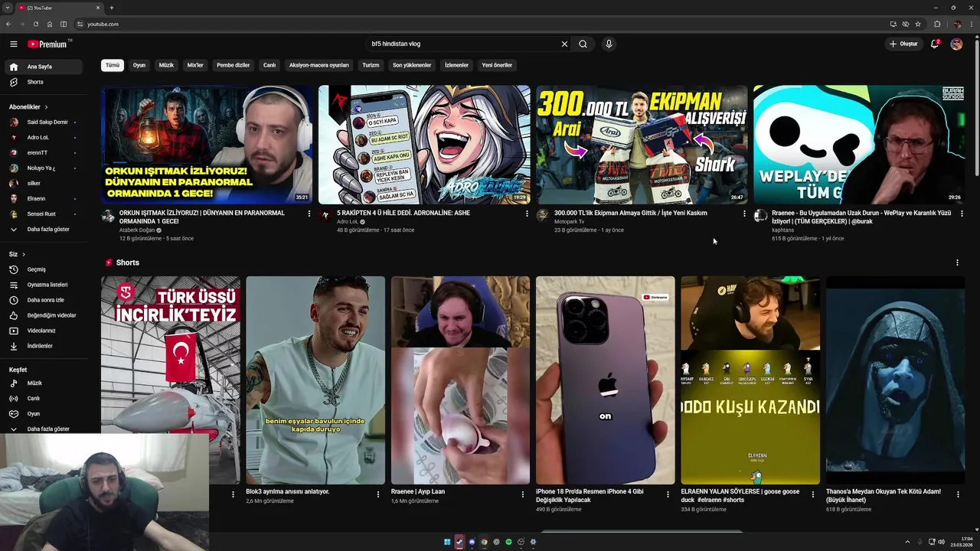Clear the search box text

564,44
